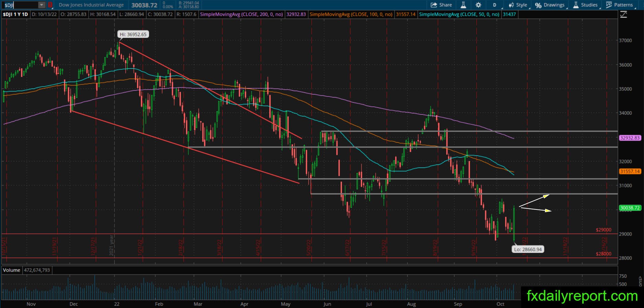Click the 200-period SimpleMovingAvg study label
The image size is (644, 308).
click(242, 14)
